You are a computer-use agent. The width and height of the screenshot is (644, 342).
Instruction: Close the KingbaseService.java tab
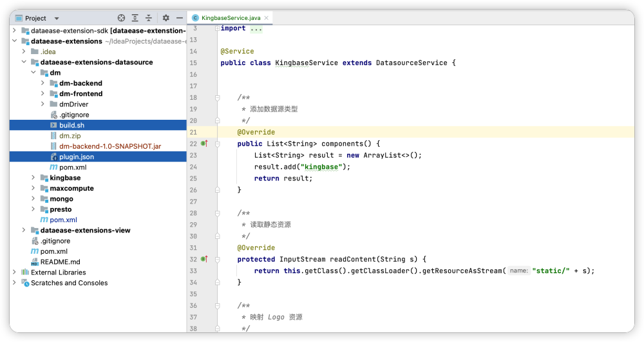pos(267,18)
